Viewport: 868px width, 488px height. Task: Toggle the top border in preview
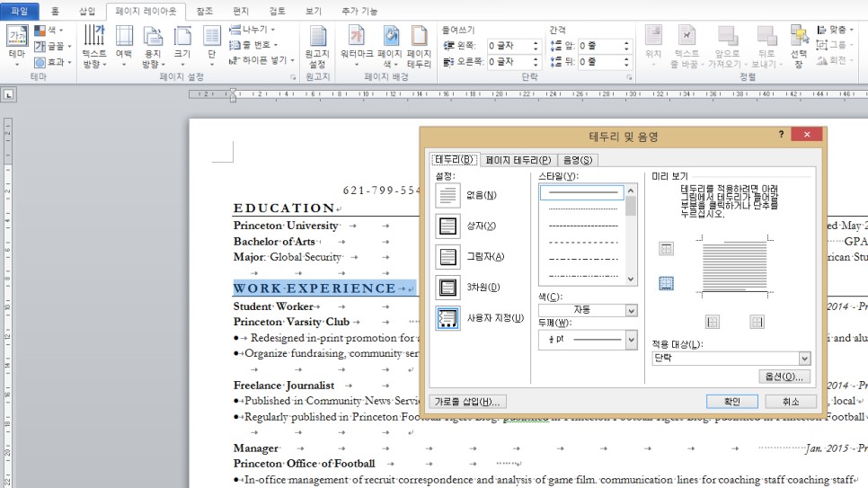pos(666,248)
